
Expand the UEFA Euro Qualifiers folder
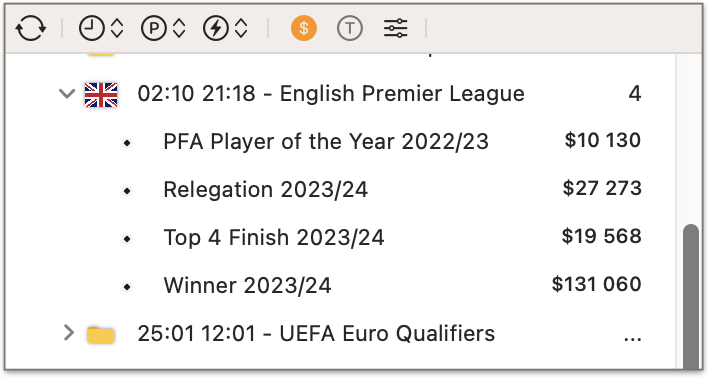[68, 333]
